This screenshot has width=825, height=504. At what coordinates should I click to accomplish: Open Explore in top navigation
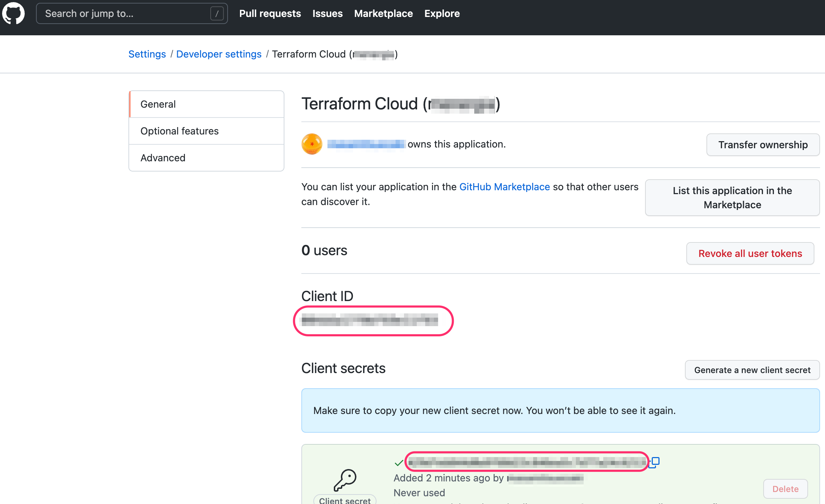pyautogui.click(x=442, y=13)
